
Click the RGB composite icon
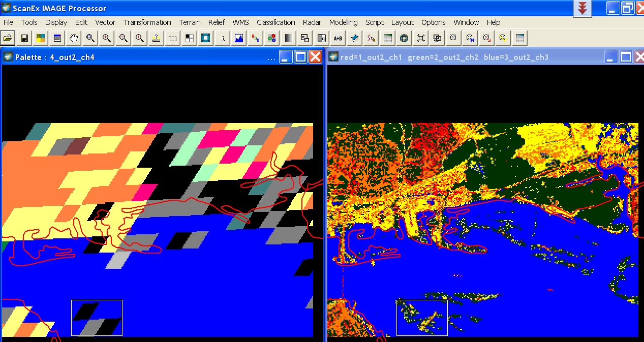[256, 38]
